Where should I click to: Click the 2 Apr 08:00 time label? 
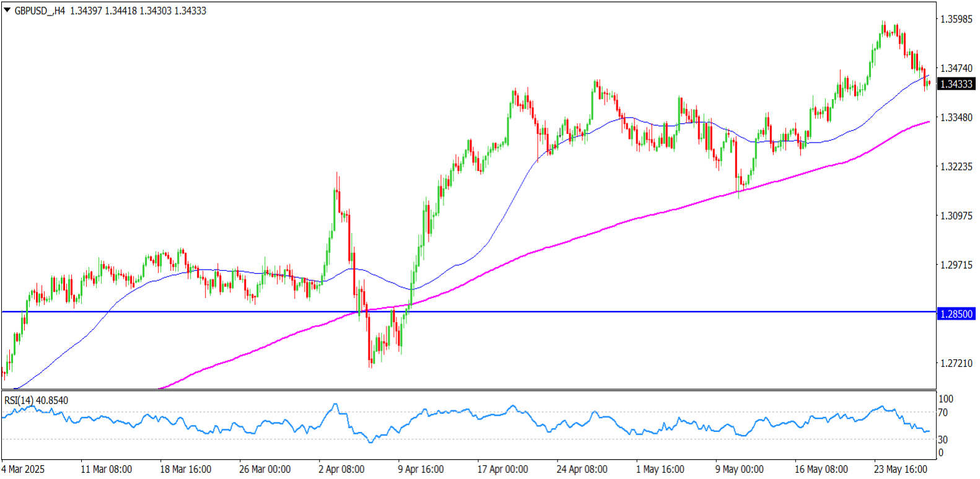click(x=341, y=469)
